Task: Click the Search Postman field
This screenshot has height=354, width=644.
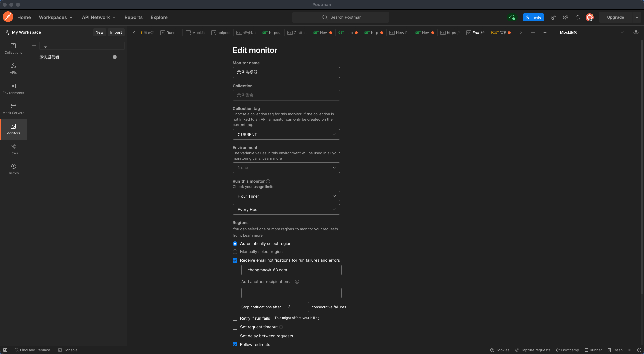Action: point(341,17)
